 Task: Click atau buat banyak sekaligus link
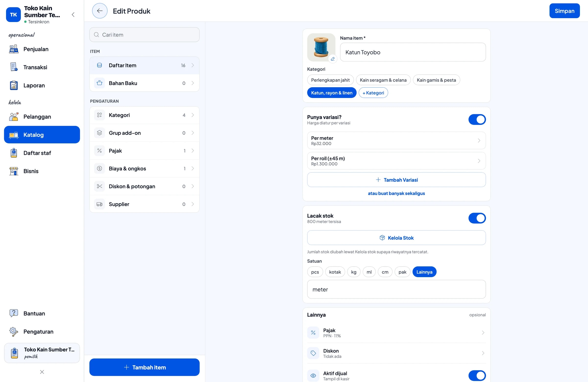click(x=396, y=193)
